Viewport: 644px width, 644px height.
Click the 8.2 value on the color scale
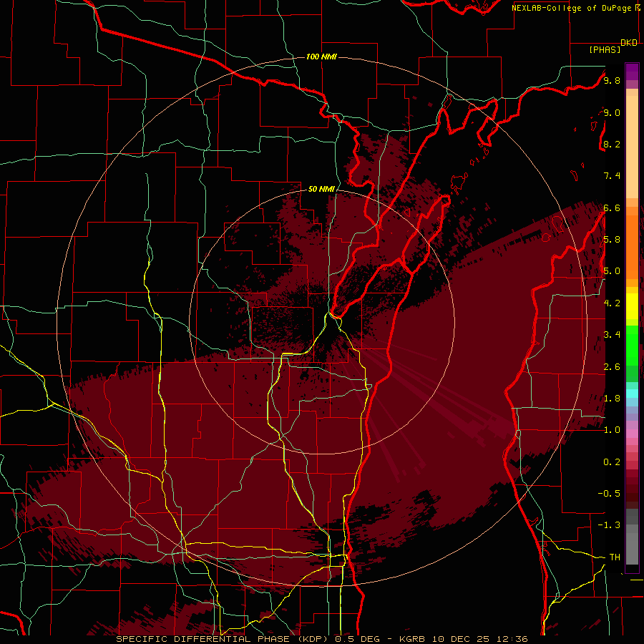point(612,144)
